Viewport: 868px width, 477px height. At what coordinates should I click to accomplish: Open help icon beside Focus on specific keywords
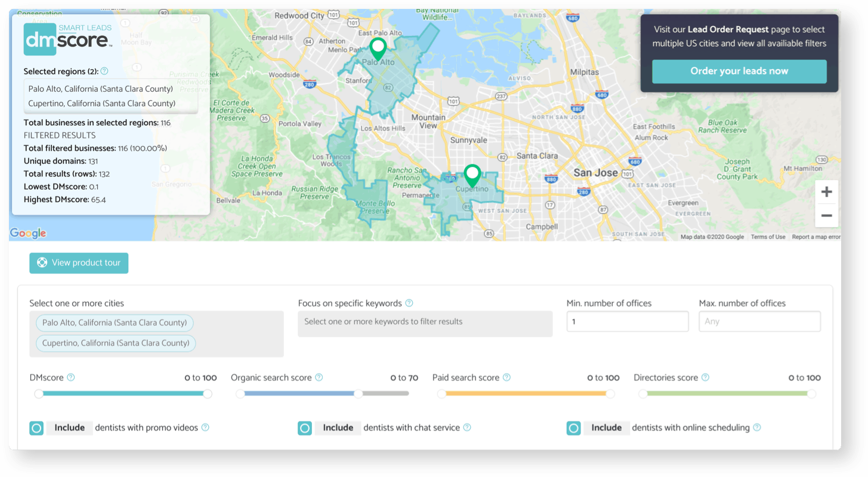(409, 303)
